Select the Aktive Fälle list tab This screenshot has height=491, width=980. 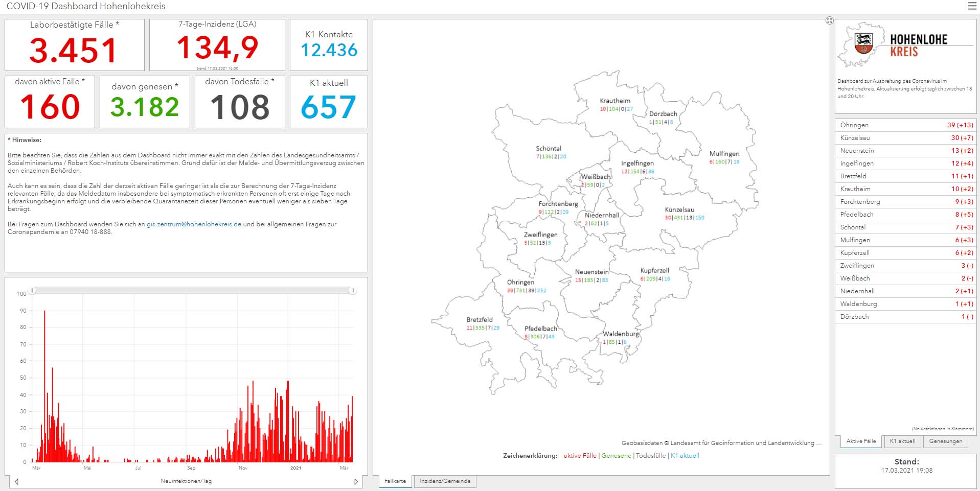(x=861, y=441)
